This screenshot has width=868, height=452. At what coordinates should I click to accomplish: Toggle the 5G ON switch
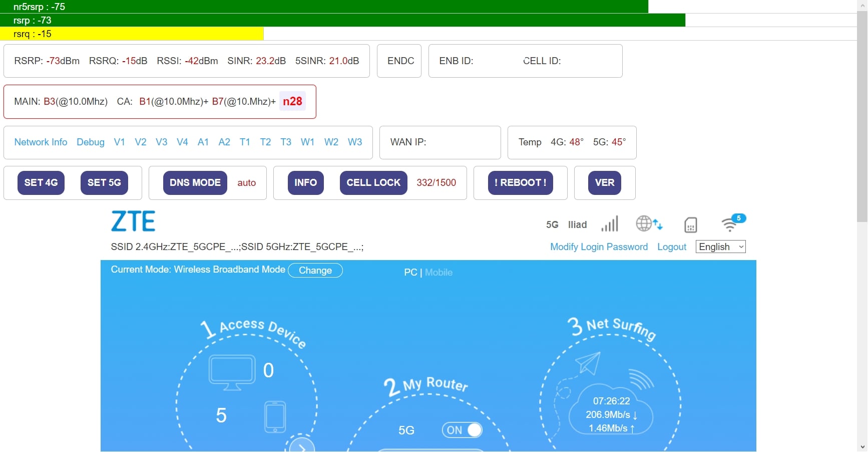click(x=462, y=430)
